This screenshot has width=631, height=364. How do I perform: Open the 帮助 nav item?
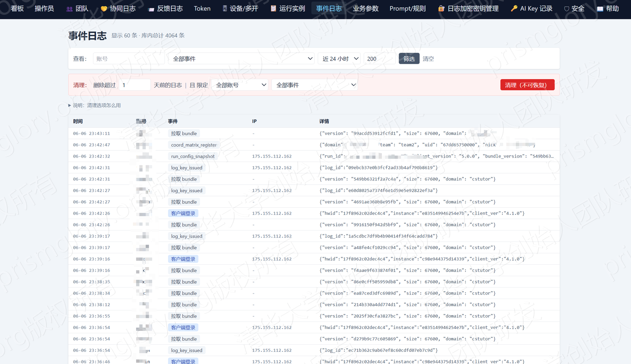coord(608,8)
